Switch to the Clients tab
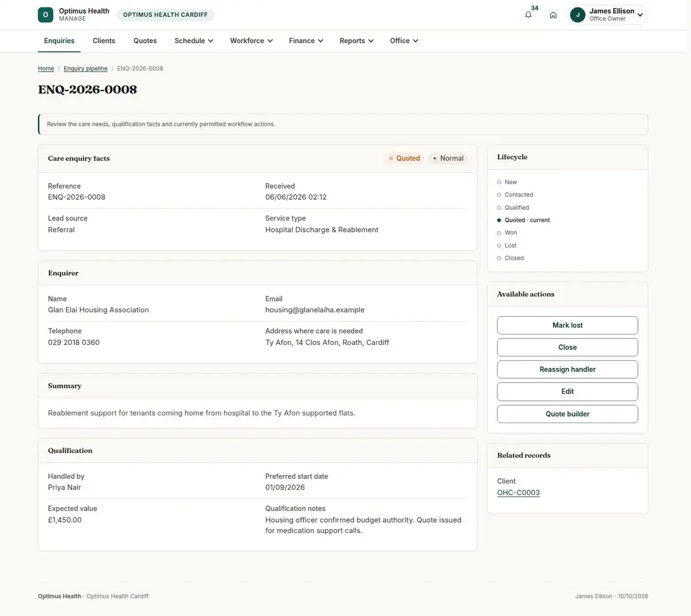The height and width of the screenshot is (616, 691). [x=104, y=41]
